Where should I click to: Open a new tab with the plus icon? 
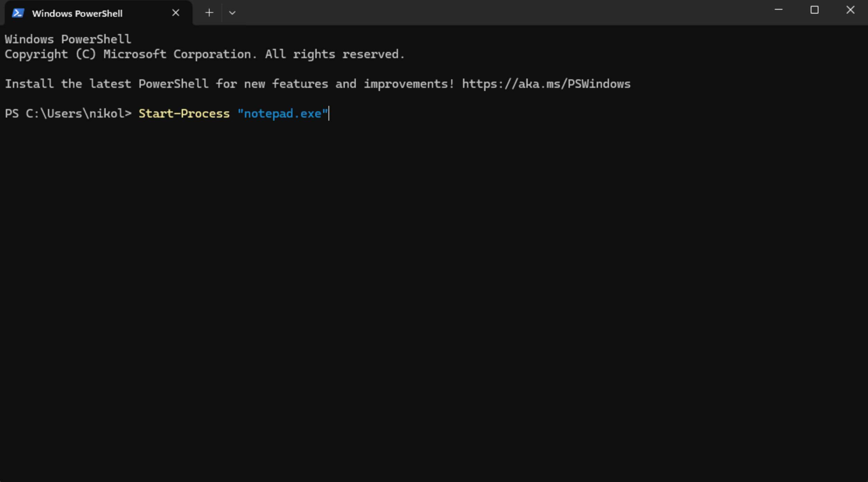coord(209,13)
